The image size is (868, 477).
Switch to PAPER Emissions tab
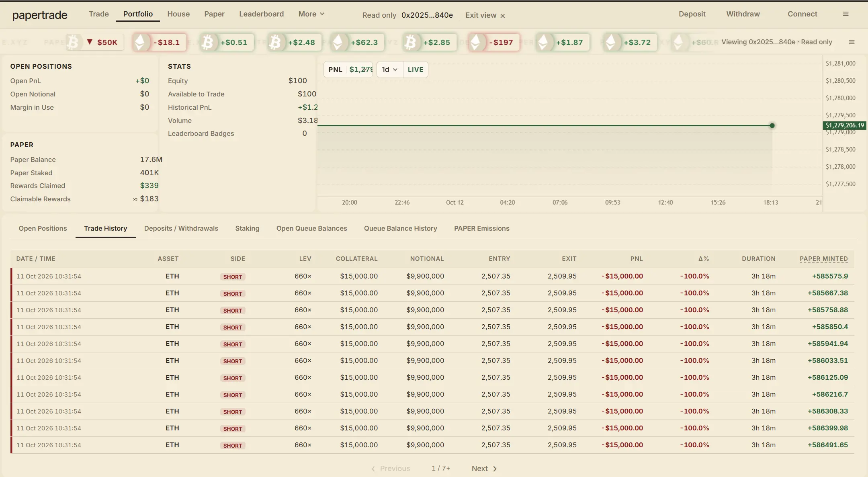coord(482,228)
